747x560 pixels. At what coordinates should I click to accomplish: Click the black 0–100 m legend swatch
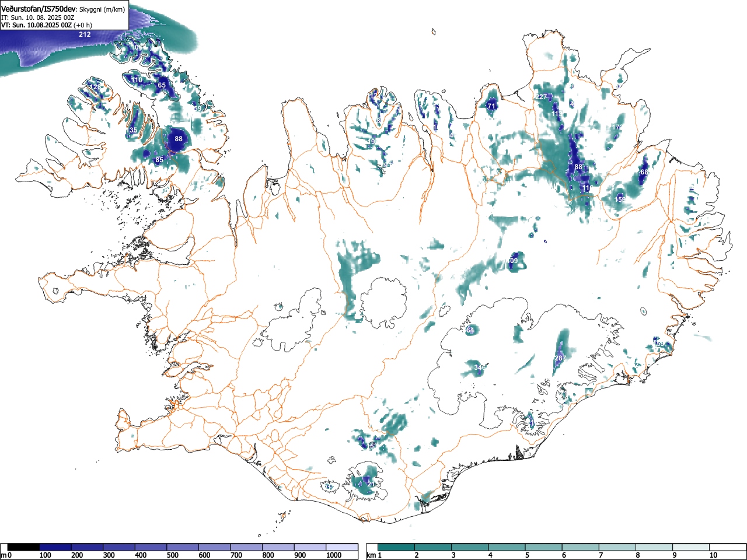tap(24, 547)
